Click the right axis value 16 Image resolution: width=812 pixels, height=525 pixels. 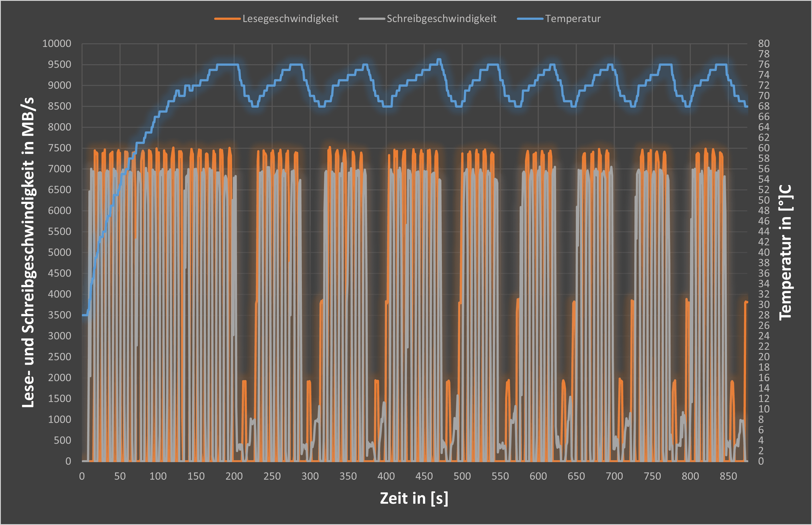point(764,378)
